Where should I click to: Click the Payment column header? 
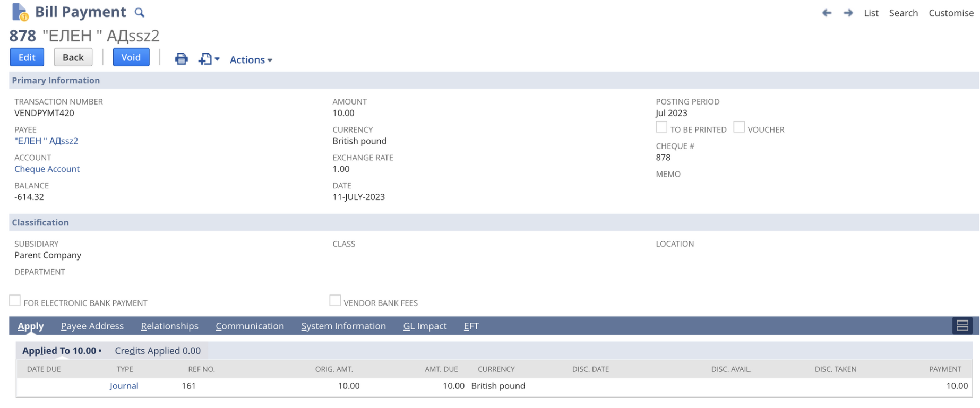945,369
